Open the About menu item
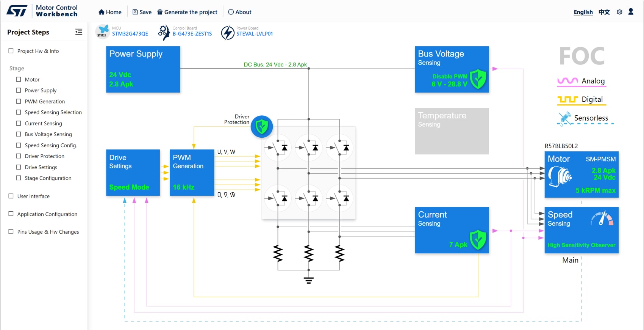The image size is (644, 330). pyautogui.click(x=240, y=12)
